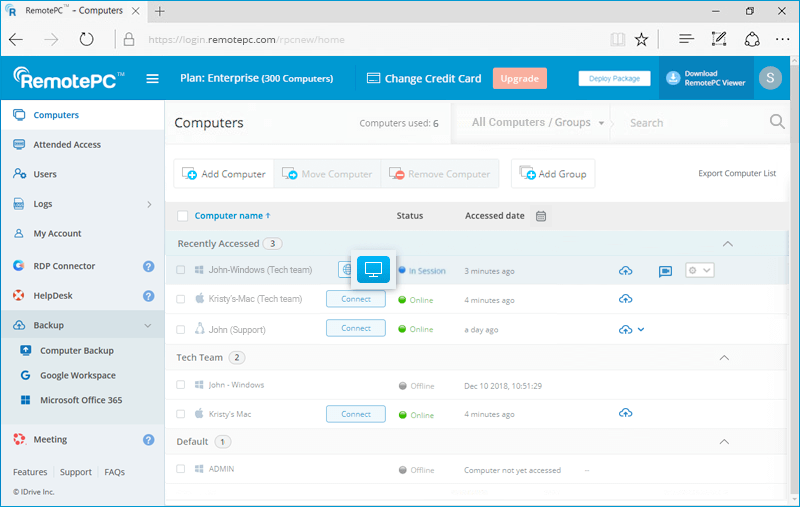Click the highlighted remote desktop monitor icon

coord(373,269)
